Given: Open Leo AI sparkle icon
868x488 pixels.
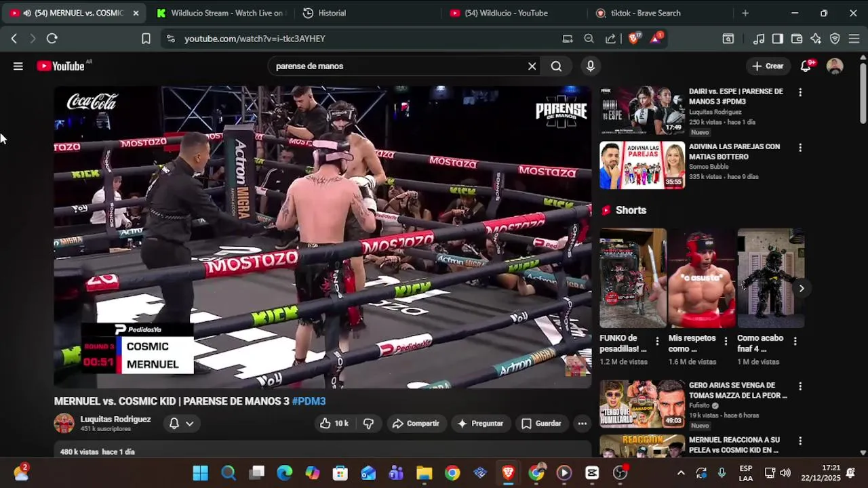Looking at the screenshot, I should [x=816, y=39].
